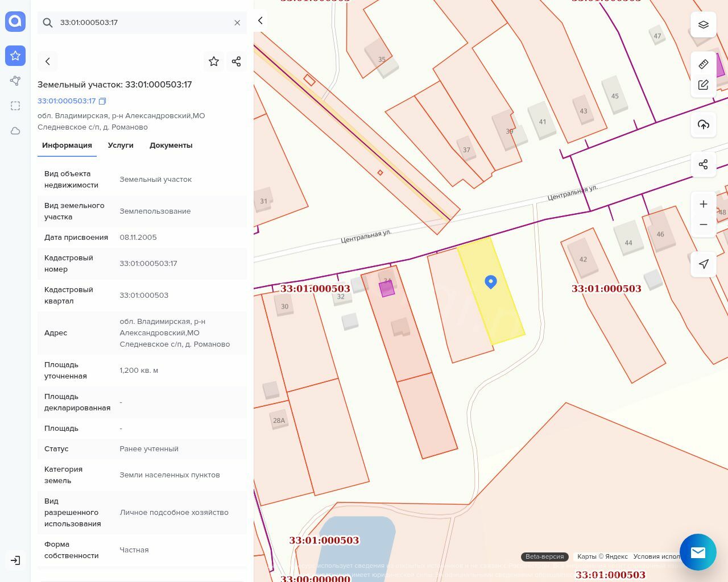Click the blue cadastral number link
The height and width of the screenshot is (582, 728).
click(x=67, y=101)
